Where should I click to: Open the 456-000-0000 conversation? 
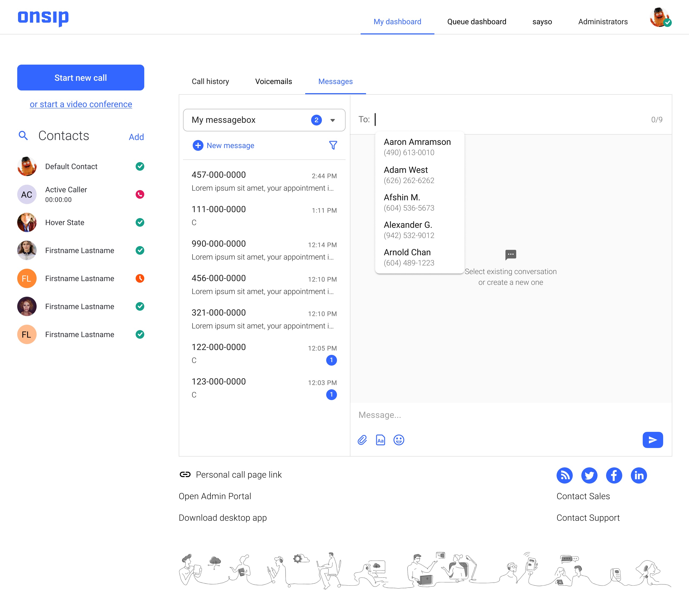pyautogui.click(x=264, y=285)
